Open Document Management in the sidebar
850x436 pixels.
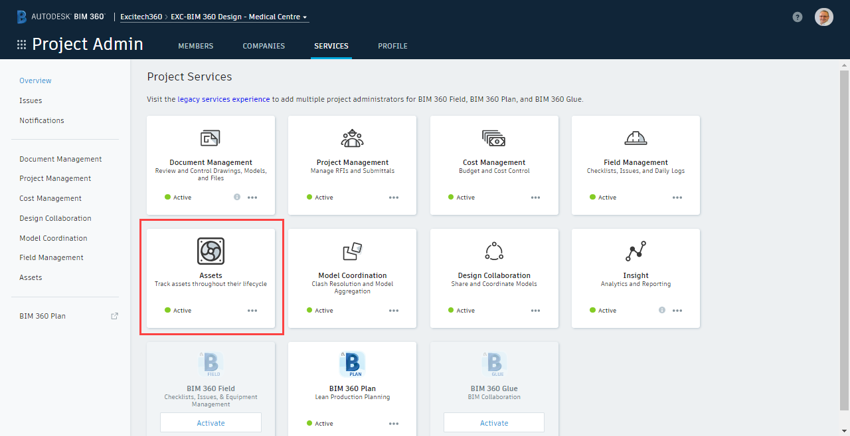coord(61,159)
